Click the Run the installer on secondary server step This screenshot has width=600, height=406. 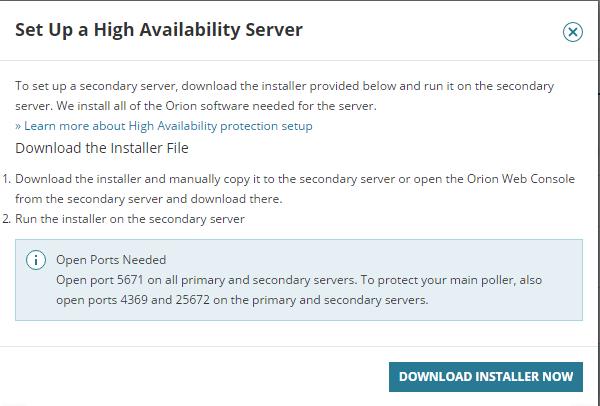[130, 218]
